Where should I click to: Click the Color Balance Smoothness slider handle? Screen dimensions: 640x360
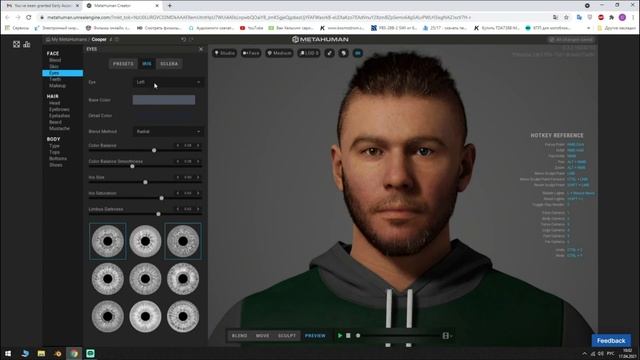point(132,166)
